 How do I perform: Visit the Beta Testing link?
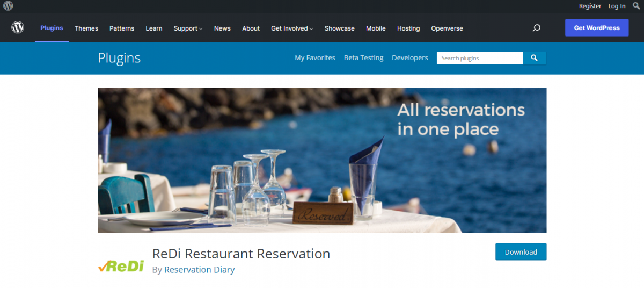[364, 58]
